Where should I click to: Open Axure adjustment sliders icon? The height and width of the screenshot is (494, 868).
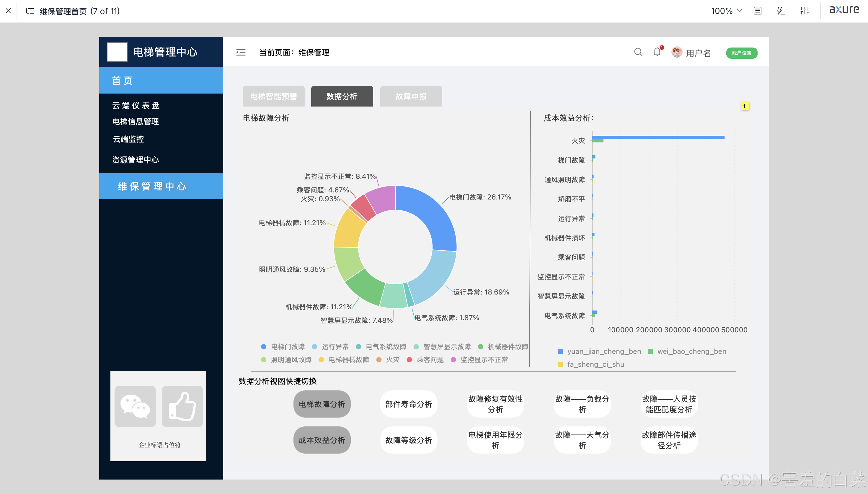click(x=805, y=11)
